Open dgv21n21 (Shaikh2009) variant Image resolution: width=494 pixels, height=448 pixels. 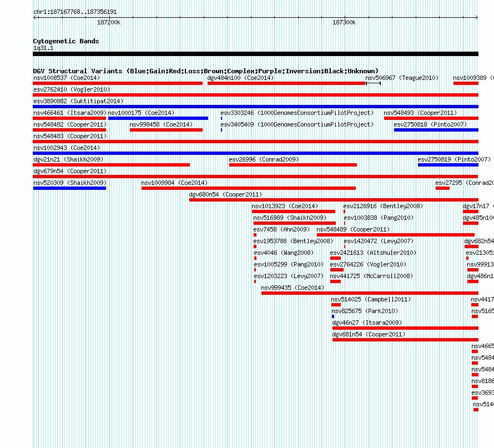point(68,159)
